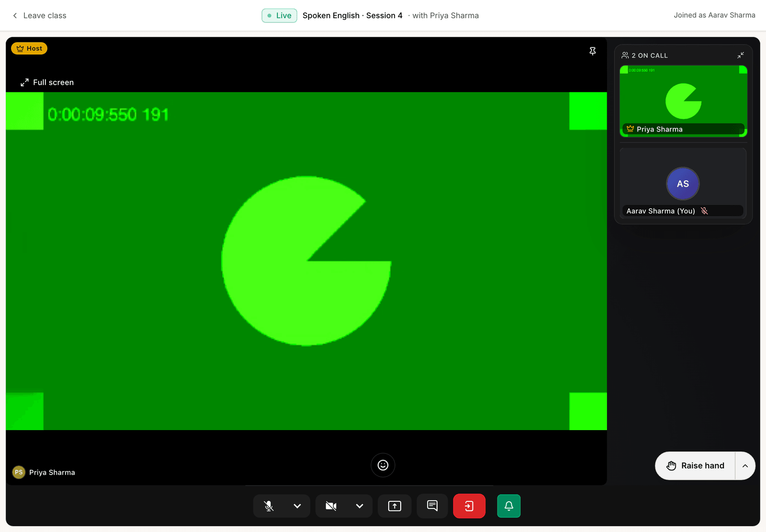Click crown icon on Priya Sharma thumbnail
The width and height of the screenshot is (766, 532).
tap(630, 129)
